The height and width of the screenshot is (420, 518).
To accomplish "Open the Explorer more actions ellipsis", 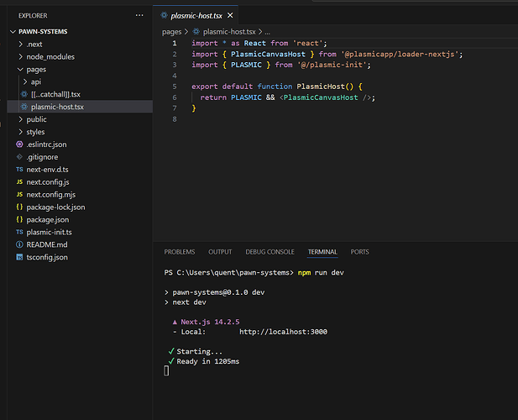I will click(x=139, y=15).
